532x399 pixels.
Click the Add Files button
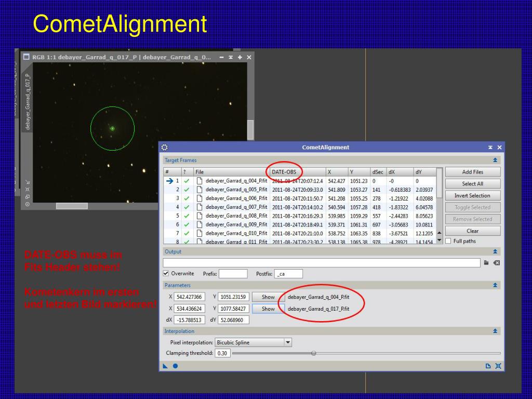pos(472,171)
